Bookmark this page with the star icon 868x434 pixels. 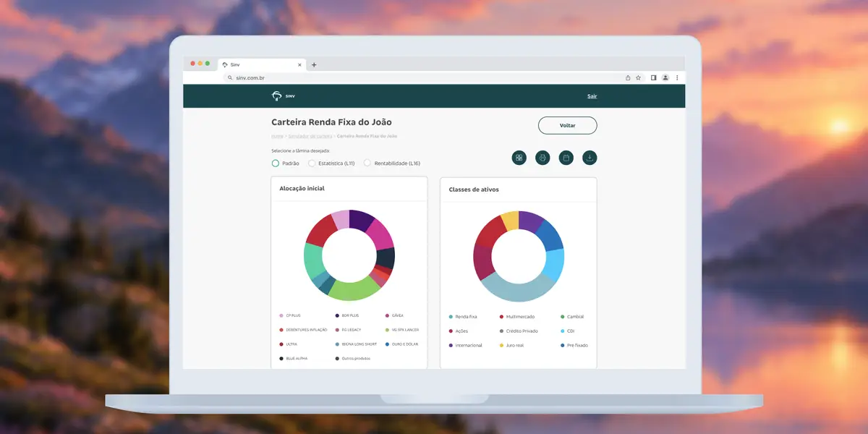pyautogui.click(x=638, y=77)
